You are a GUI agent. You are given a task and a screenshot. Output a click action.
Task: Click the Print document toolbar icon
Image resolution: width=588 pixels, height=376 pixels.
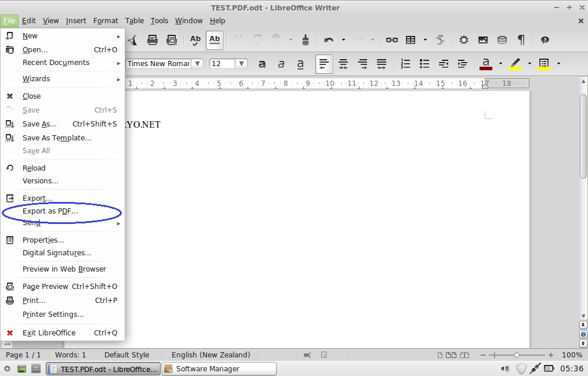point(153,40)
